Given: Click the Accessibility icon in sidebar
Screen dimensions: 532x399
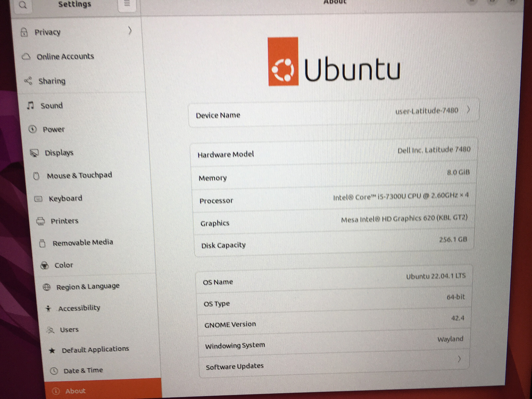Looking at the screenshot, I should click(x=49, y=309).
